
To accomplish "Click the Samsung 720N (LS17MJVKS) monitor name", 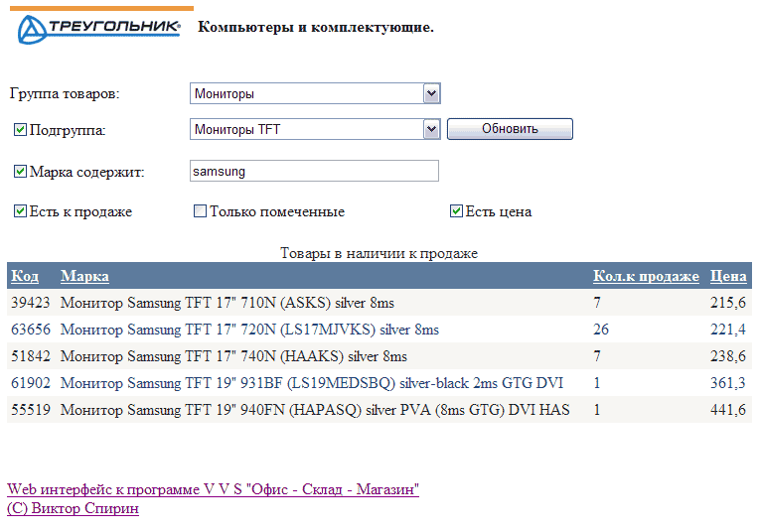I will click(x=249, y=330).
